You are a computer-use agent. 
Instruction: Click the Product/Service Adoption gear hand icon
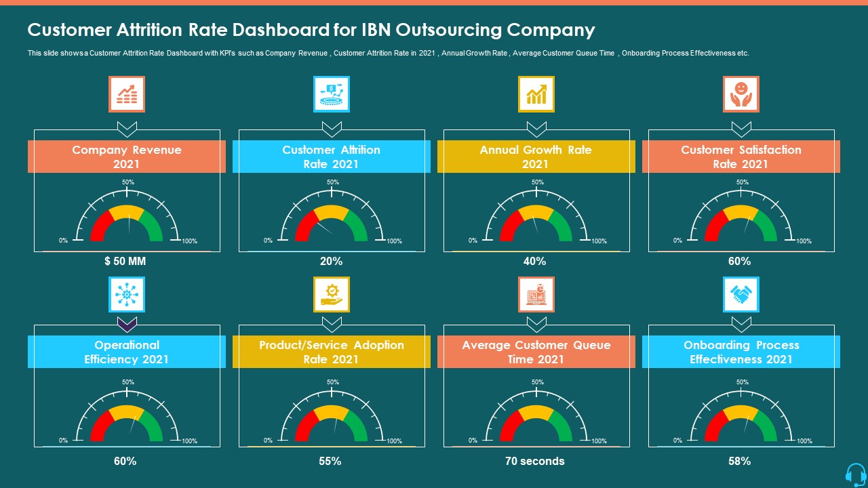[x=332, y=294]
